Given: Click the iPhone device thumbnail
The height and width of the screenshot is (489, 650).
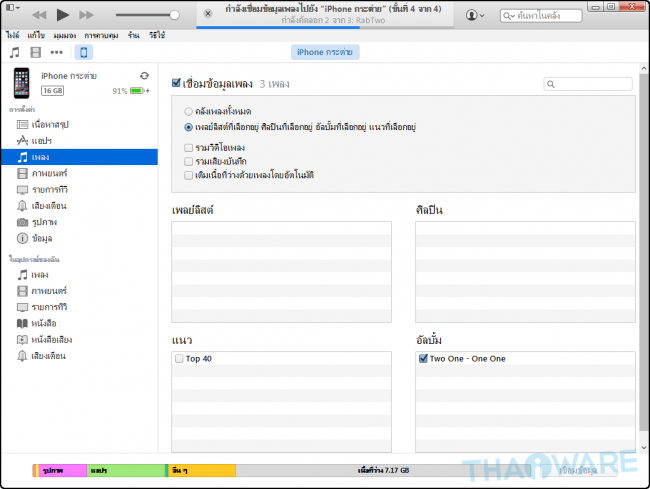Looking at the screenshot, I should [22, 83].
